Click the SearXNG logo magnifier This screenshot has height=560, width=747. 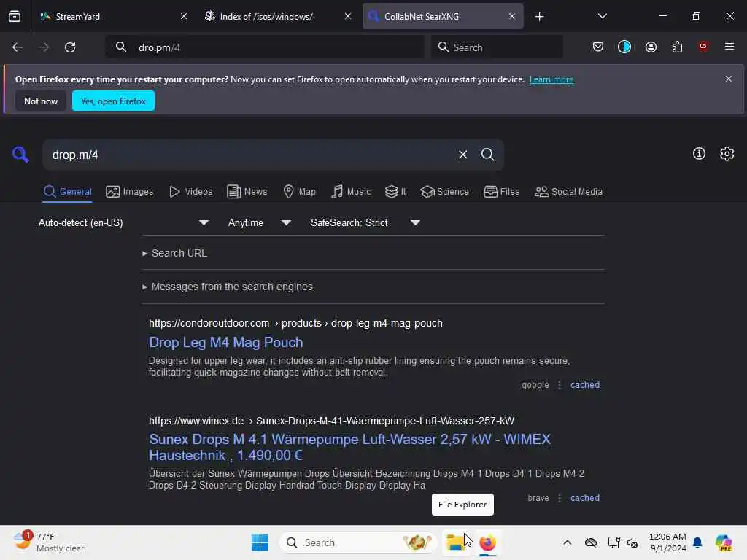coord(20,155)
